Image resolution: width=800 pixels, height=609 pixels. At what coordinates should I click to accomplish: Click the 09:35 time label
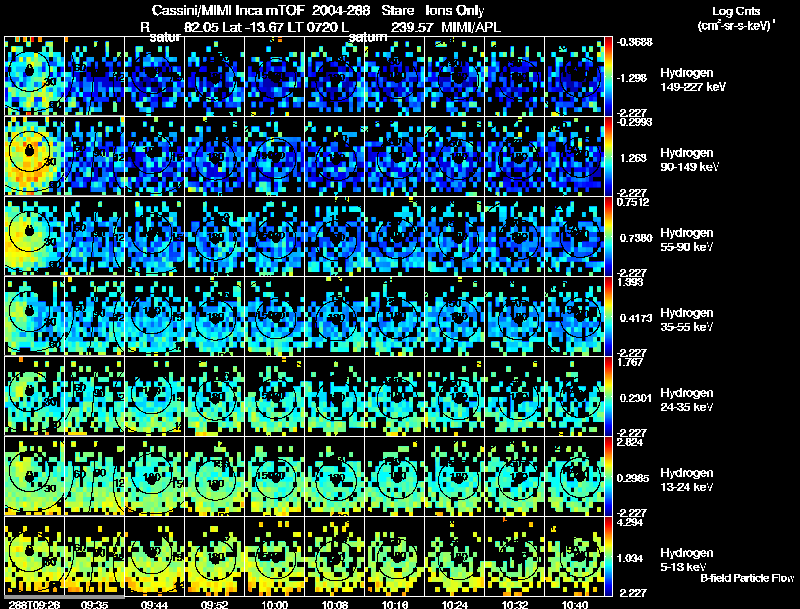pos(94,604)
